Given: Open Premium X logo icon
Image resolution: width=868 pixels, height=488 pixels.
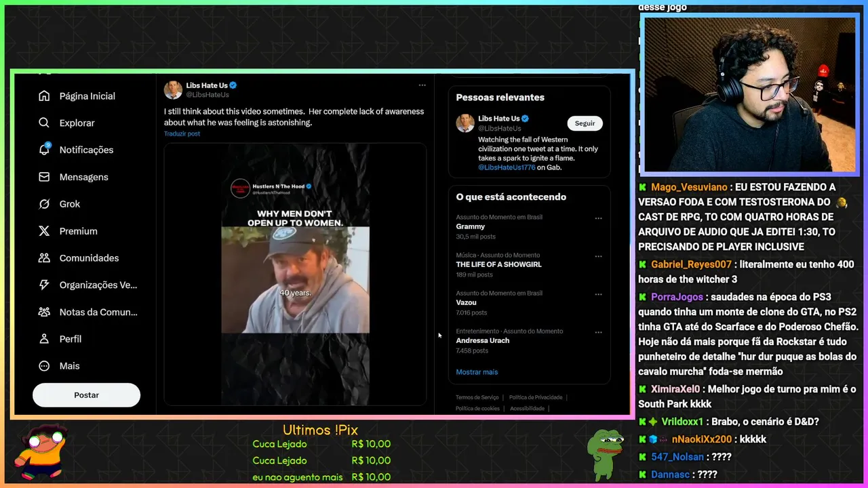Looking at the screenshot, I should tap(44, 231).
